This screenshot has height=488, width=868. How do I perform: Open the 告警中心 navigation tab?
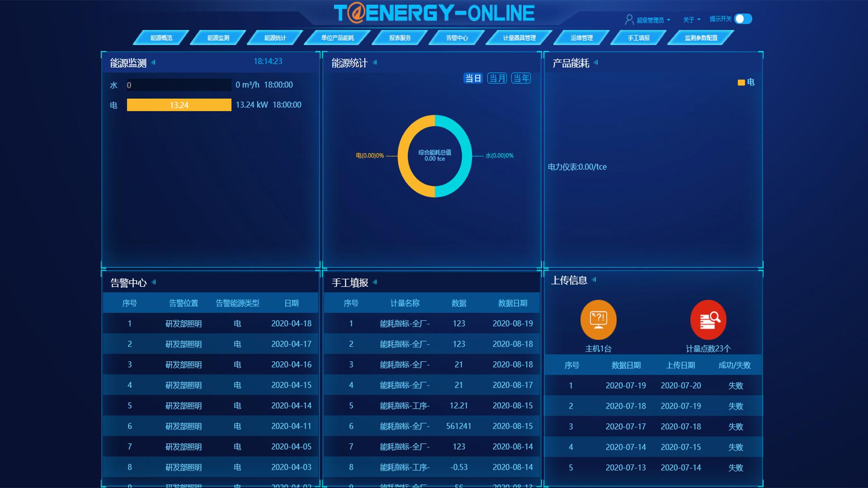pos(457,38)
